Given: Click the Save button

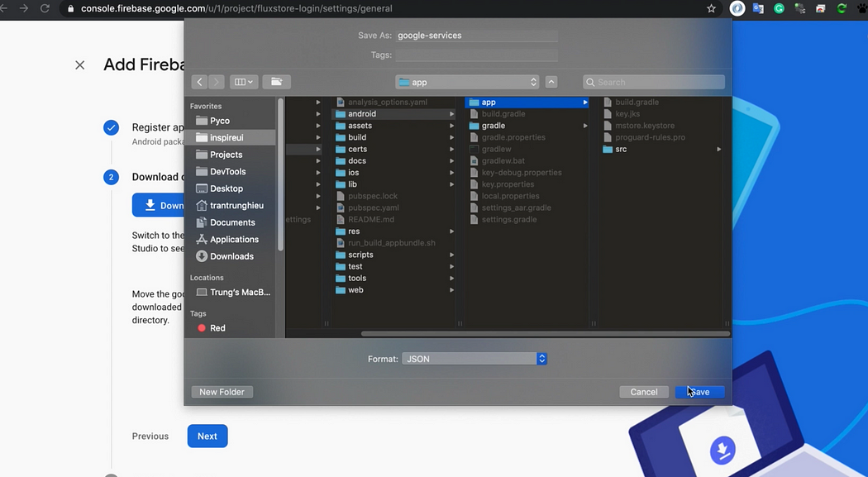Looking at the screenshot, I should click(x=699, y=392).
